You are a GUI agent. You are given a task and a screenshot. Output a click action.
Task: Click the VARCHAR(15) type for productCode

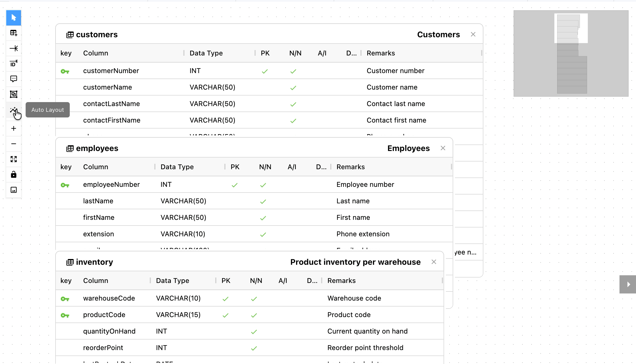(x=178, y=315)
